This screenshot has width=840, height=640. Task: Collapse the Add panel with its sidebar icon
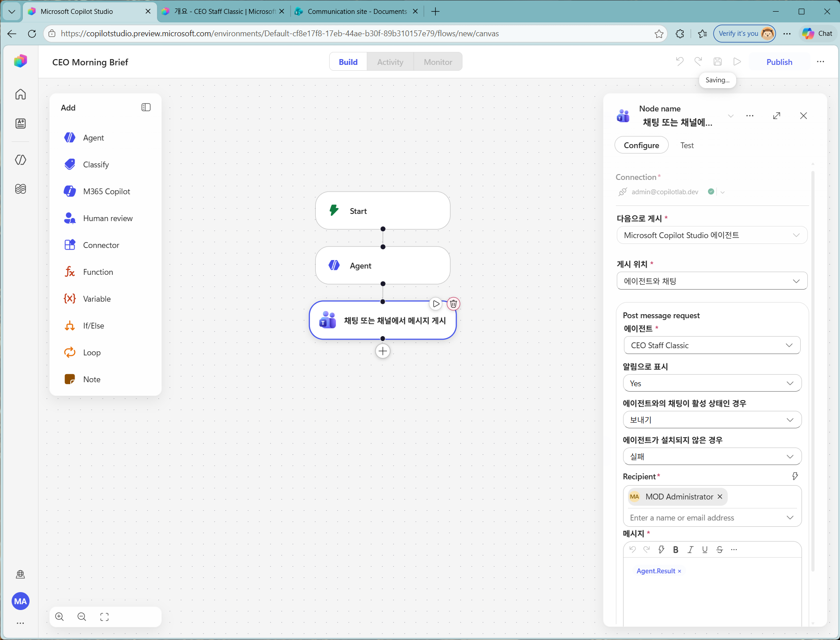[x=146, y=107]
